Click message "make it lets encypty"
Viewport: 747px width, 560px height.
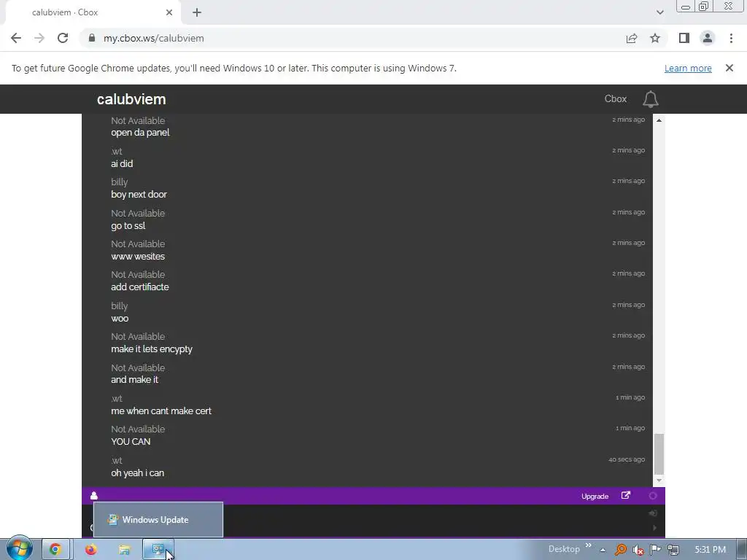152,349
